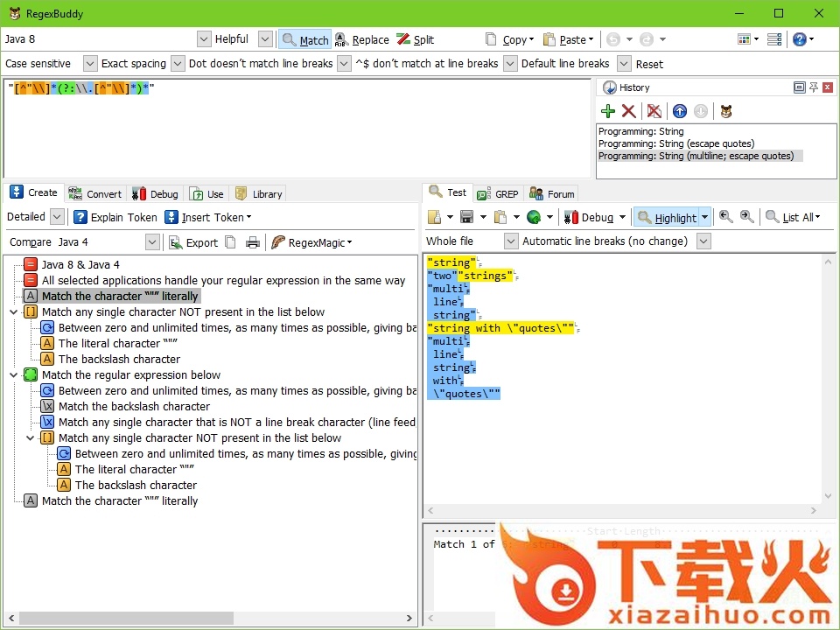Select 'Match the backslash character' tree item
This screenshot has height=630, width=840.
[x=134, y=407]
